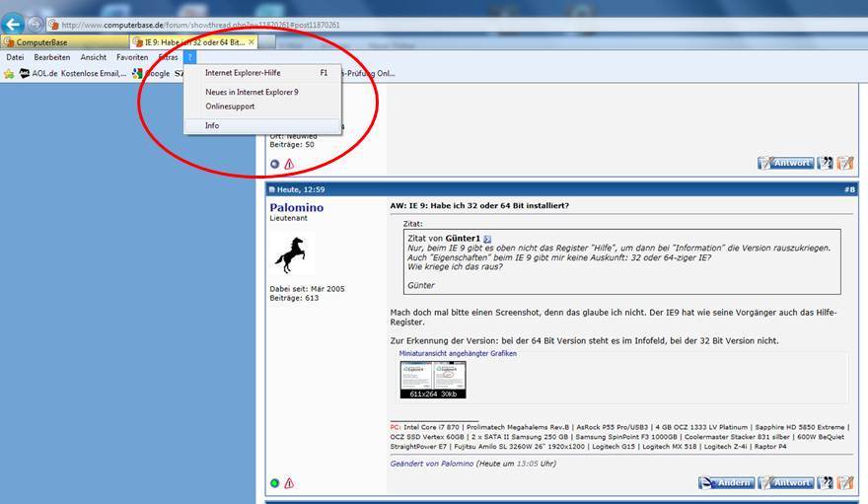Screen dimensions: 868x504
Task: Open the post permalink #8
Action: (849, 189)
